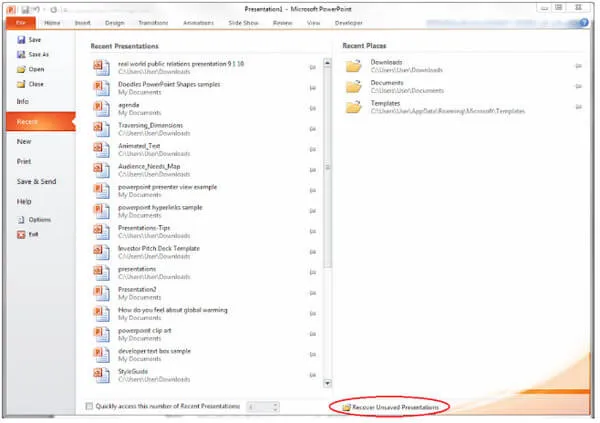The height and width of the screenshot is (423, 600).
Task: Click the Downloads folder icon in Recent Places
Action: [x=352, y=67]
